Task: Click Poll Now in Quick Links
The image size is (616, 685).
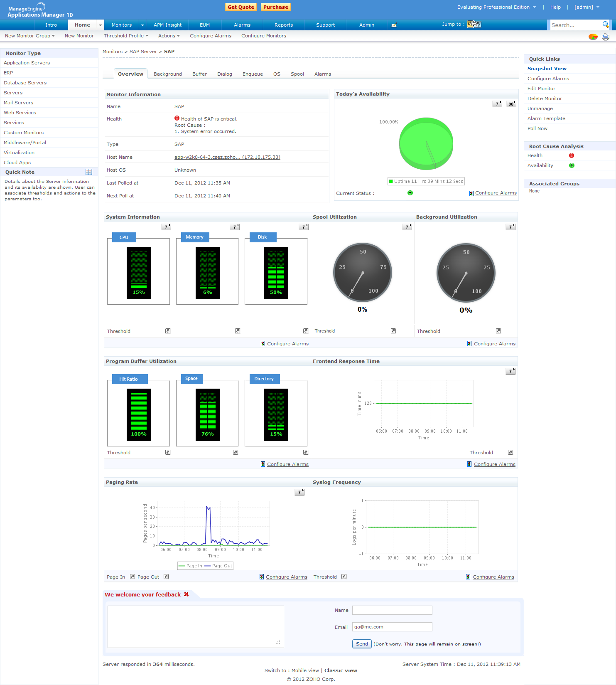Action: [537, 128]
